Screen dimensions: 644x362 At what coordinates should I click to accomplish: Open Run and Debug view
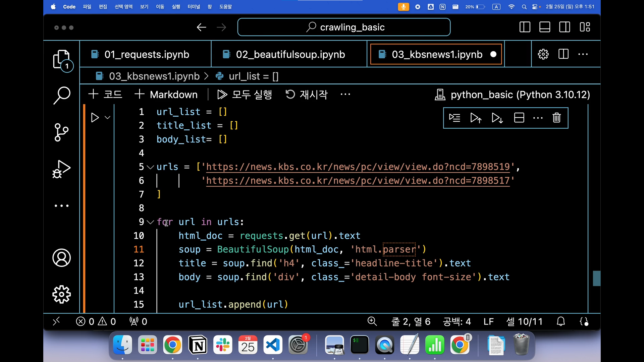pos(62,169)
